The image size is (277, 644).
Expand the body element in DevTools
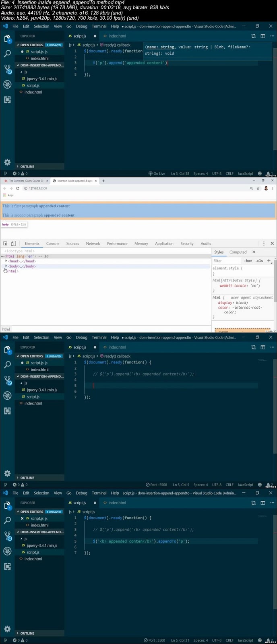(6, 266)
